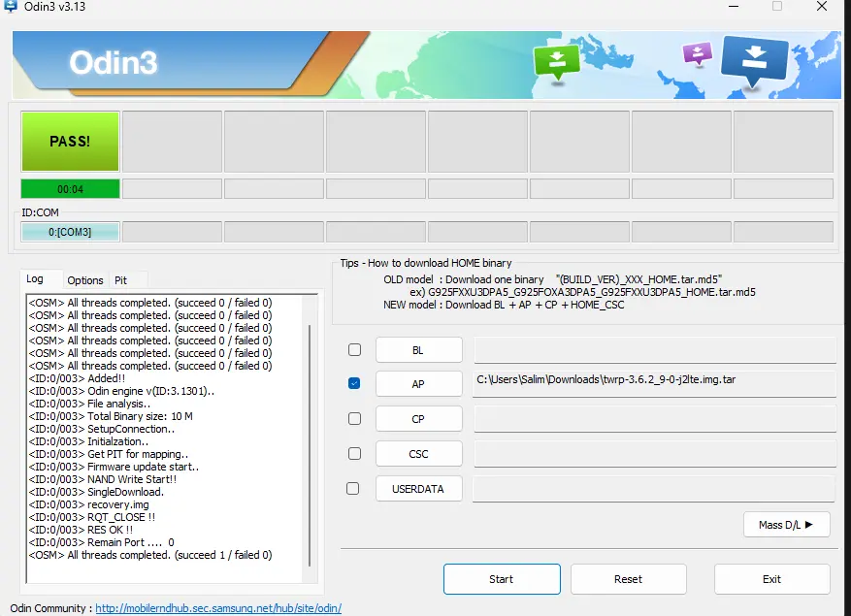851x616 pixels.
Task: Click 'NAND Write Start!!' log line
Action: [103, 479]
